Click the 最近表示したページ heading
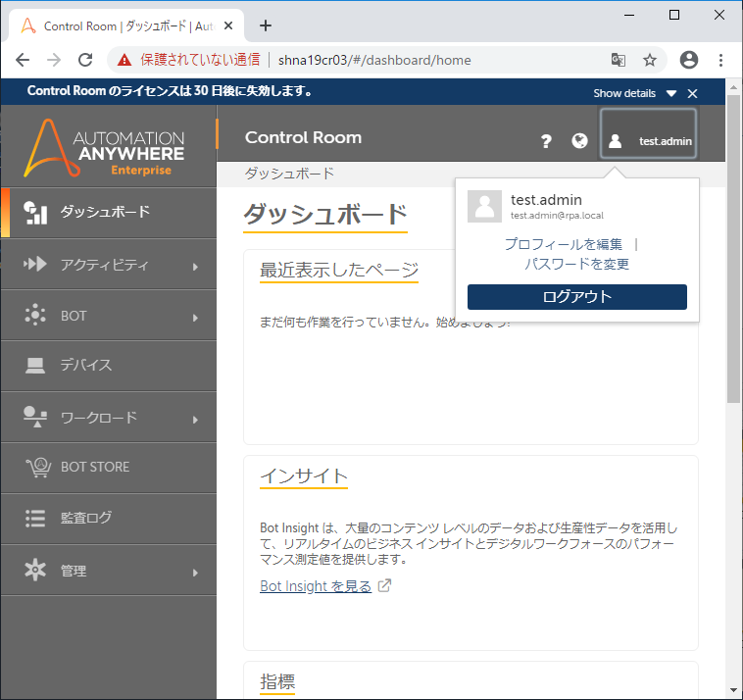Viewport: 743px width, 700px height. [339, 271]
